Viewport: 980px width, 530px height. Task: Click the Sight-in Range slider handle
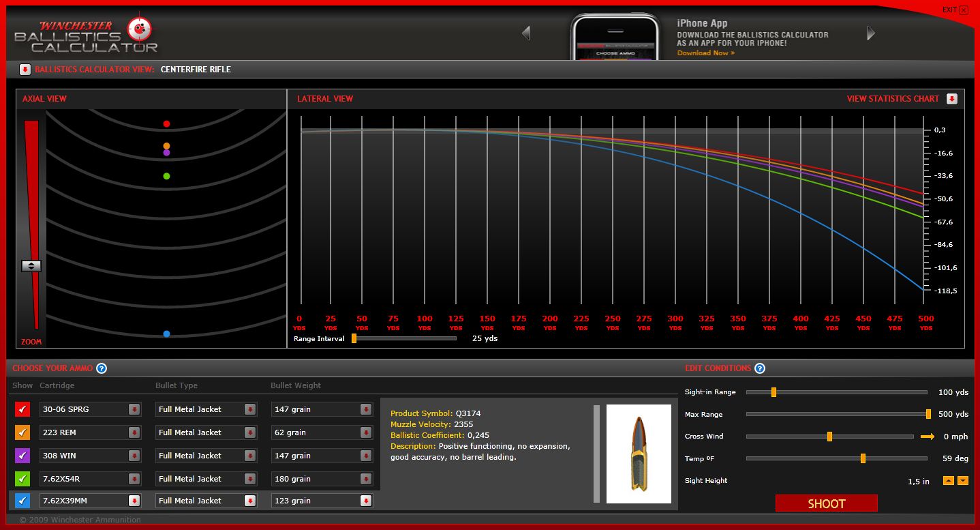[x=774, y=392]
